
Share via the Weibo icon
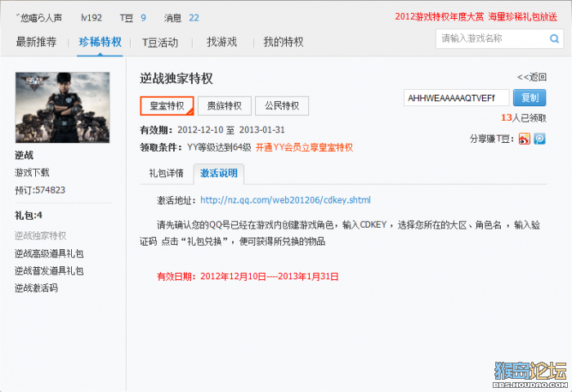pyautogui.click(x=525, y=139)
